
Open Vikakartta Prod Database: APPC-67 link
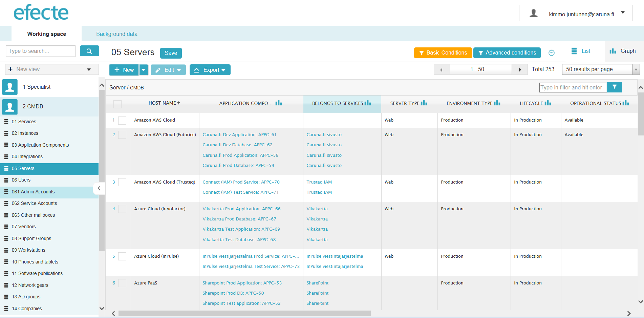tap(239, 219)
